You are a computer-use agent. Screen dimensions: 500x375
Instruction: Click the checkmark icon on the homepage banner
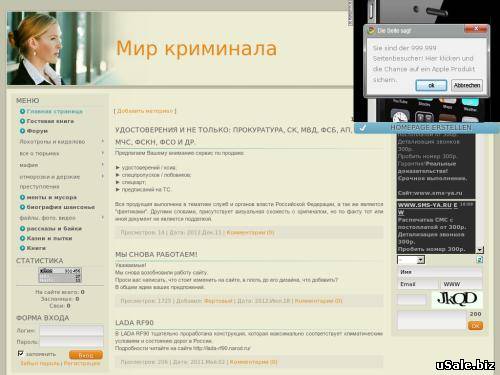pyautogui.click(x=363, y=128)
